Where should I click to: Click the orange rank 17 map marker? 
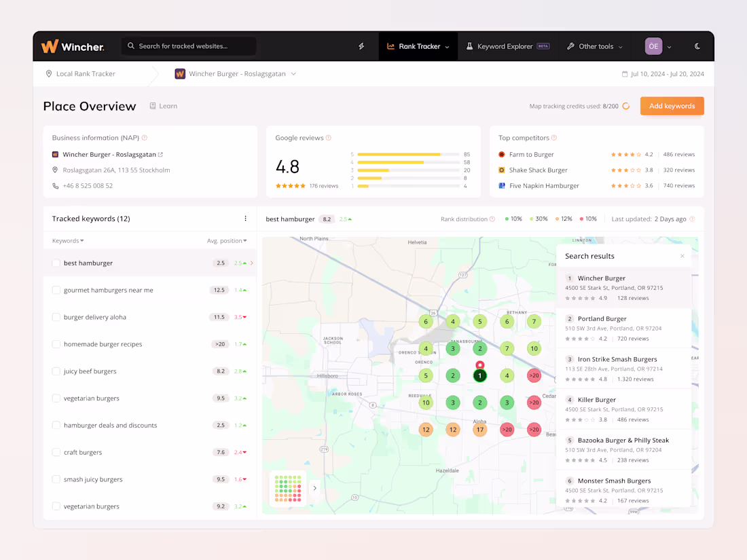(479, 430)
